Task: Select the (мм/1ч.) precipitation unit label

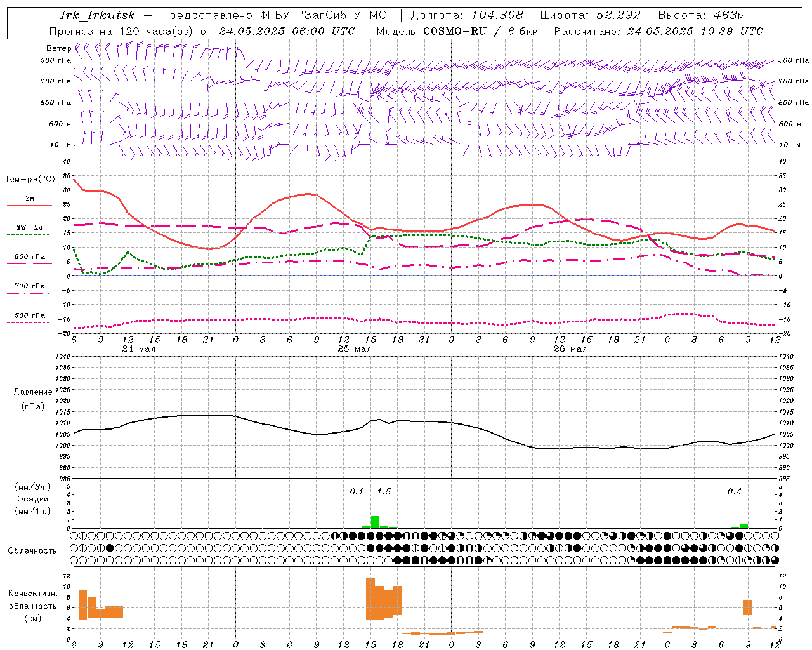Action: click(33, 511)
